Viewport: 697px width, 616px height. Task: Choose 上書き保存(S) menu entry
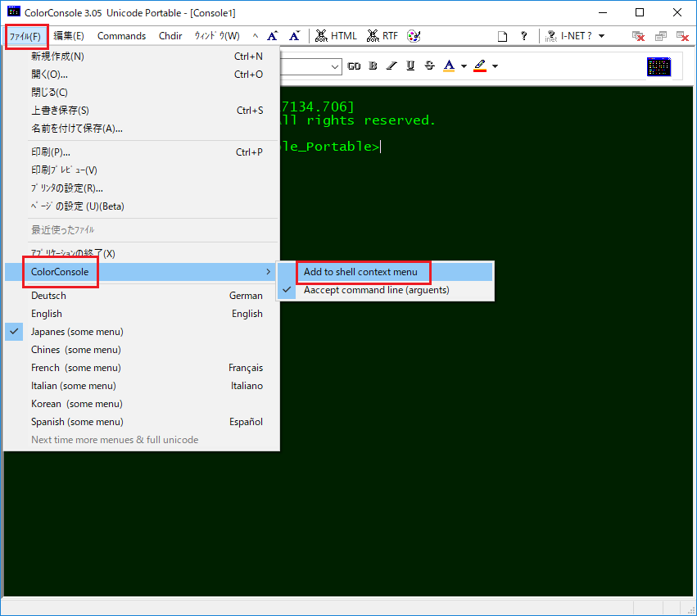tap(143, 111)
